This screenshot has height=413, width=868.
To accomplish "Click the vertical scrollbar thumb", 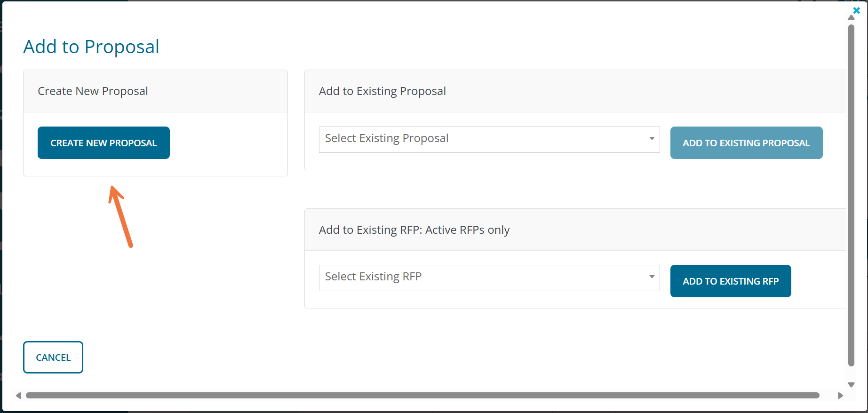I will tap(851, 195).
